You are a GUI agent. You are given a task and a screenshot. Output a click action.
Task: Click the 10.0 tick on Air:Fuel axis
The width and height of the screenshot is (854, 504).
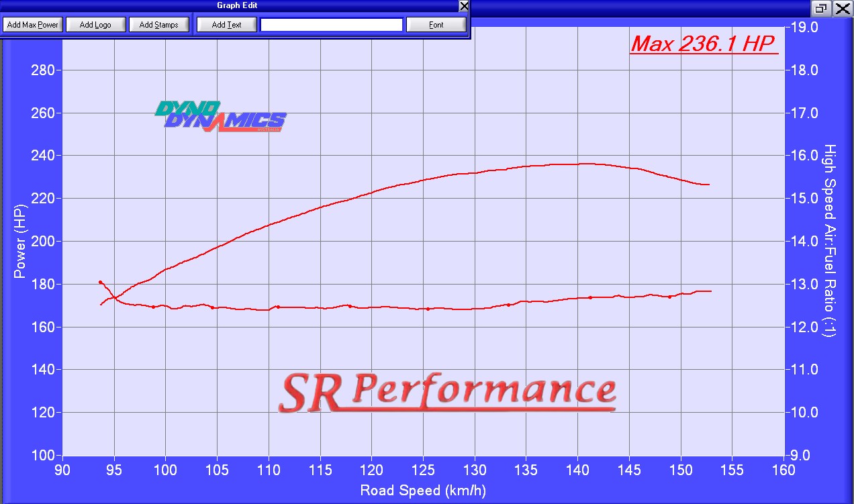tap(804, 412)
